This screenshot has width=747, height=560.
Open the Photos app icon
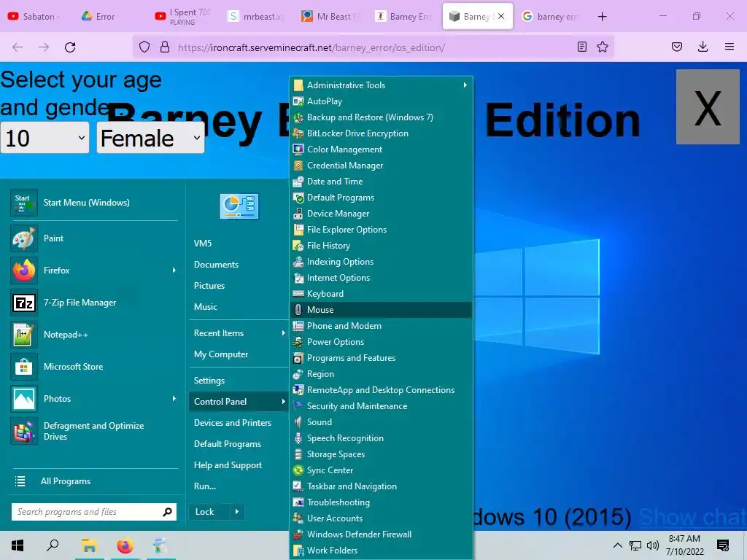(x=24, y=399)
